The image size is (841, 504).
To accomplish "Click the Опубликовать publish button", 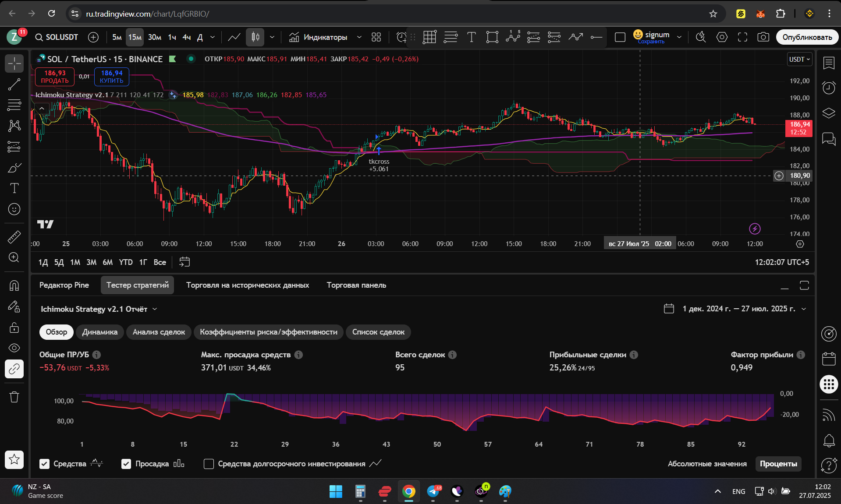I will (x=807, y=37).
